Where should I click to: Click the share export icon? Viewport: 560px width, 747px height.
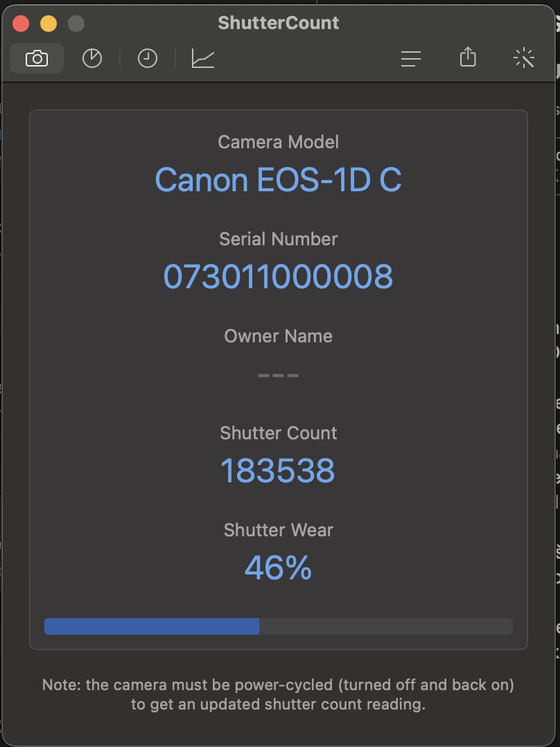(x=468, y=58)
